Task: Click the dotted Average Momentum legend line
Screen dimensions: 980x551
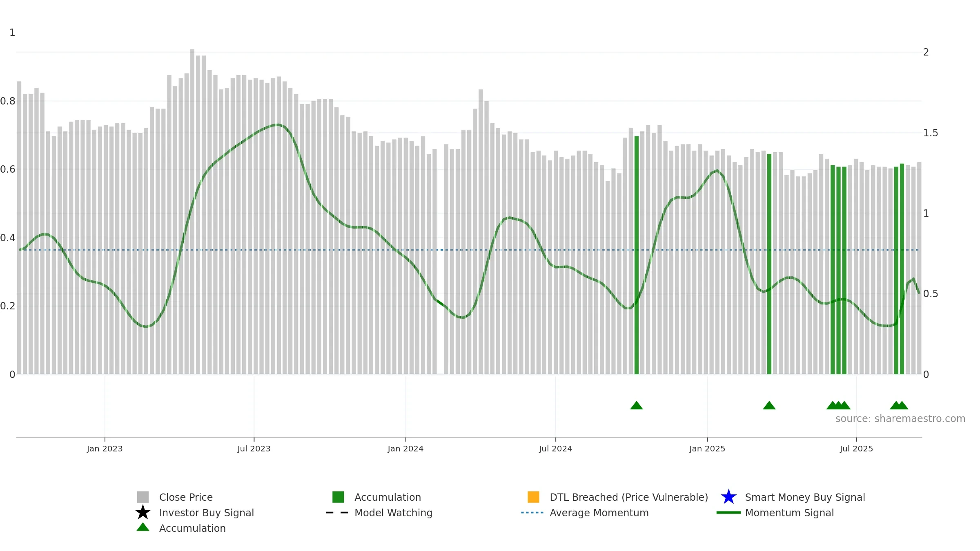Action: coord(532,513)
